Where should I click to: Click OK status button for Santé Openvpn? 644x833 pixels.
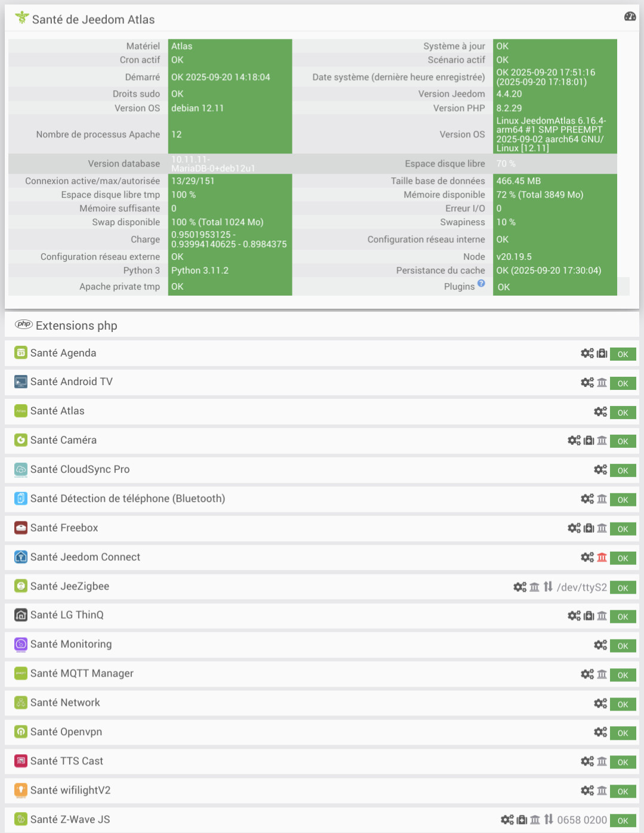tap(623, 733)
